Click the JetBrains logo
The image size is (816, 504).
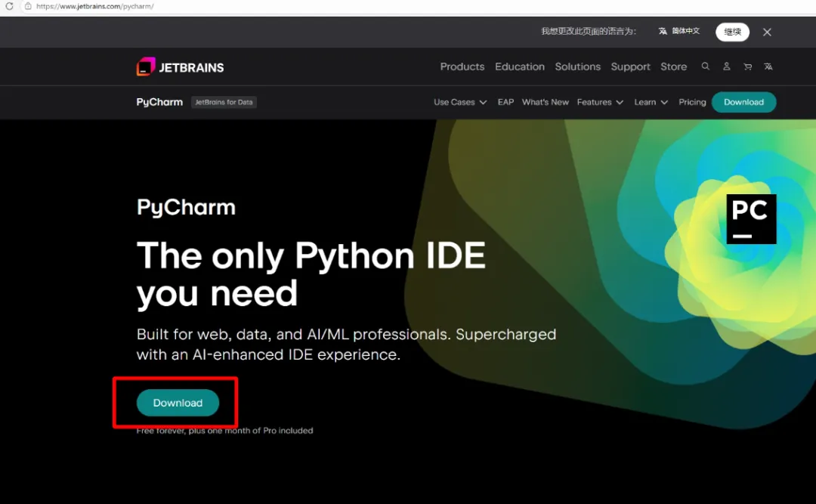point(180,66)
